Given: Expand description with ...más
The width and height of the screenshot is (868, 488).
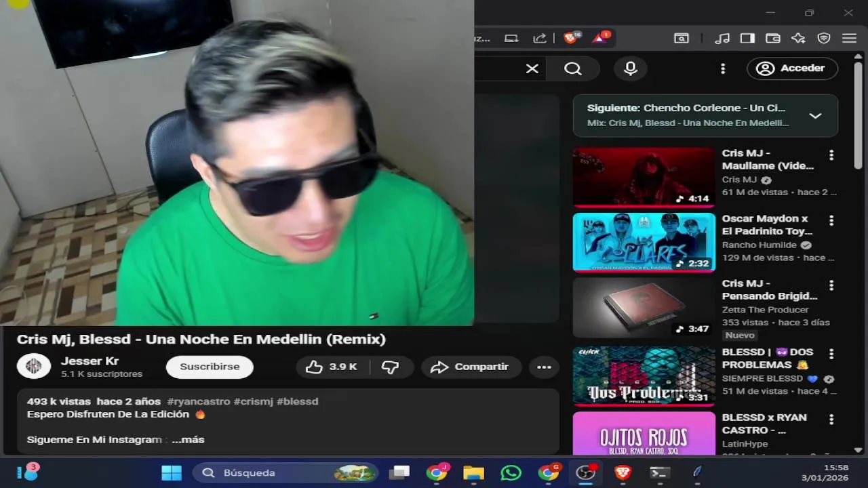Looking at the screenshot, I should click(x=188, y=439).
